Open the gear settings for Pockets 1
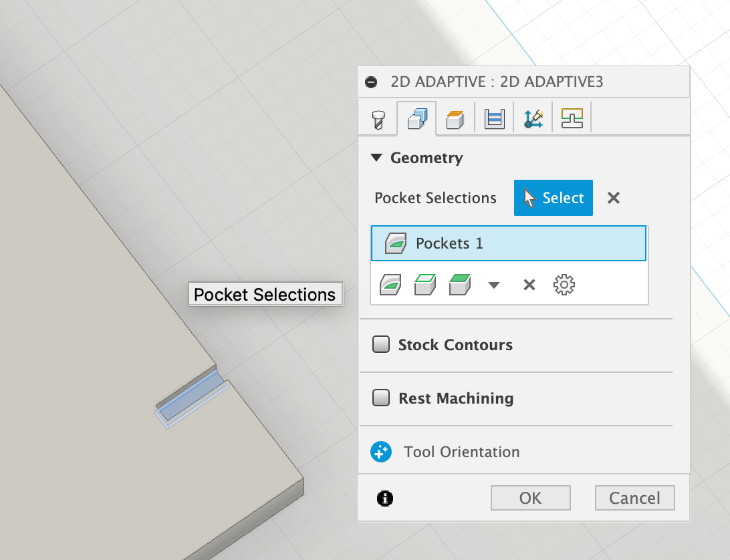The width and height of the screenshot is (730, 560). pos(564,284)
